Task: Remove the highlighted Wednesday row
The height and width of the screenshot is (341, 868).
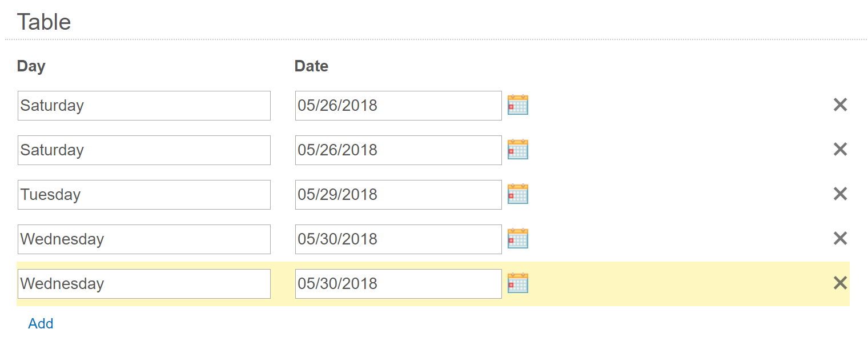Action: pos(840,283)
